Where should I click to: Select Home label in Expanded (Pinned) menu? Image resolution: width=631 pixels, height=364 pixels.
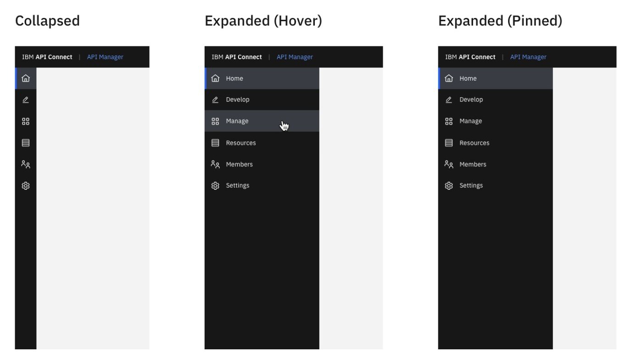pyautogui.click(x=468, y=78)
